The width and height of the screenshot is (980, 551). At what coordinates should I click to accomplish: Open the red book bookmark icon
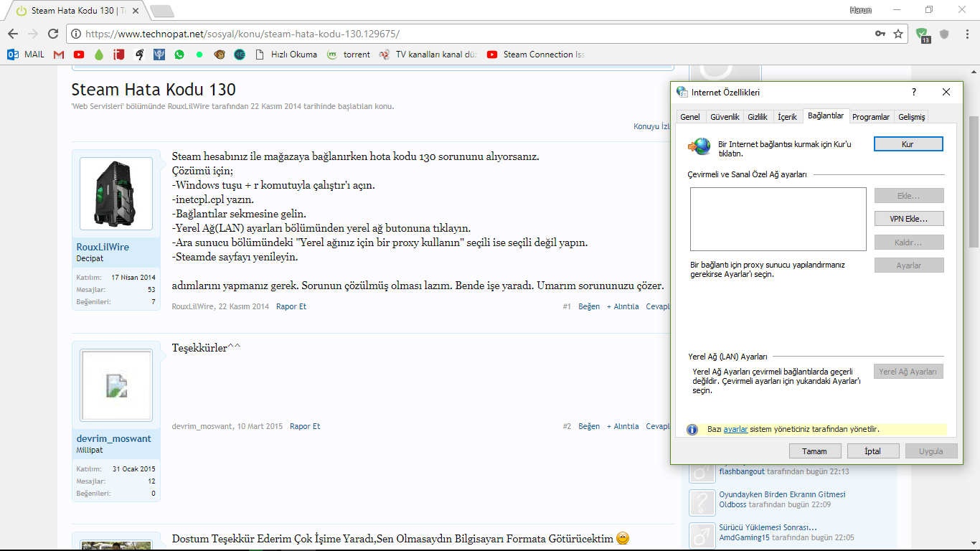[119, 55]
